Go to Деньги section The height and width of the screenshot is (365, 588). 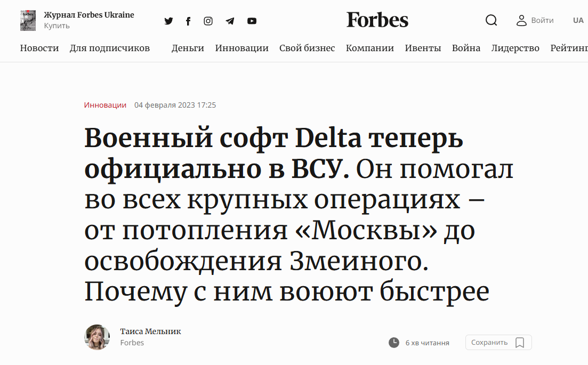pos(188,48)
